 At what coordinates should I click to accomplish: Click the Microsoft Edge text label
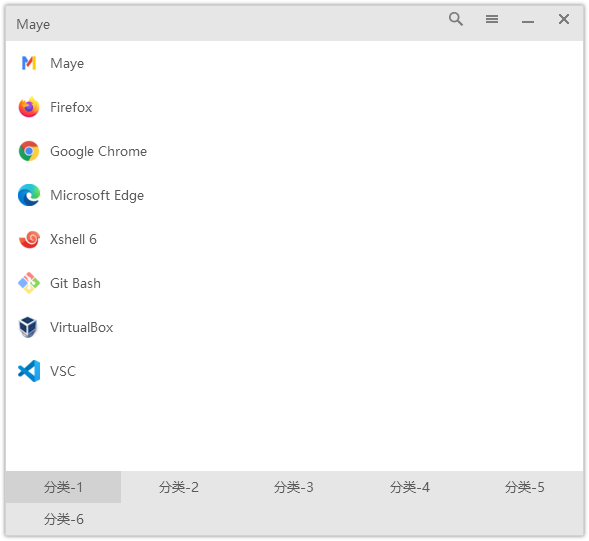pos(97,195)
